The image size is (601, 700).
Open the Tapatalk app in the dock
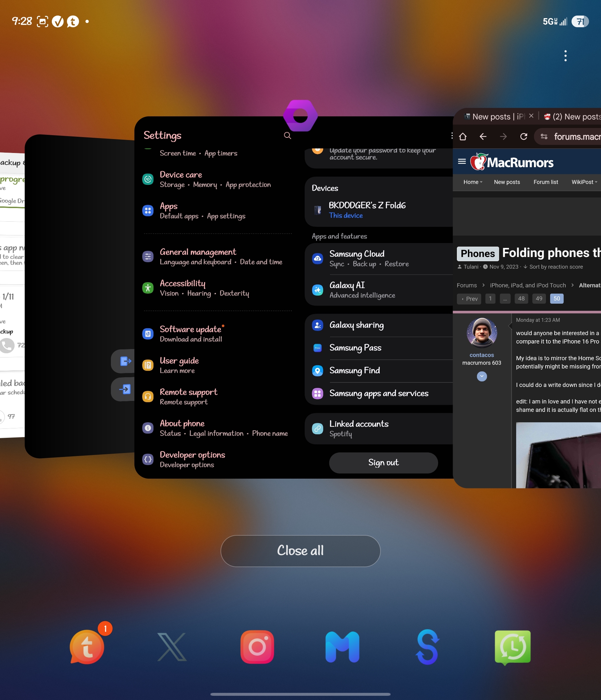(87, 647)
